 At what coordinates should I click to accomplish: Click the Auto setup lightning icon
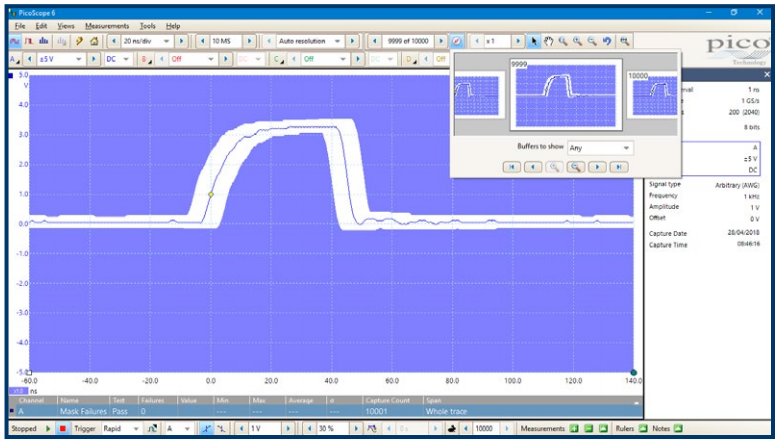(x=79, y=41)
